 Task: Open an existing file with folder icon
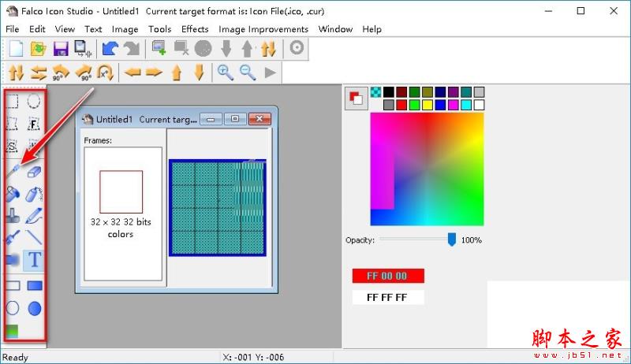coord(39,49)
